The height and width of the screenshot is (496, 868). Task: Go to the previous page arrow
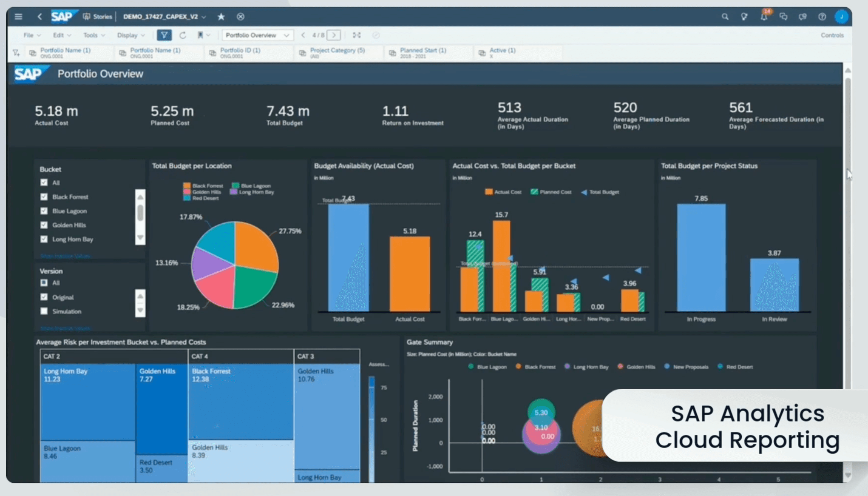pos(303,35)
